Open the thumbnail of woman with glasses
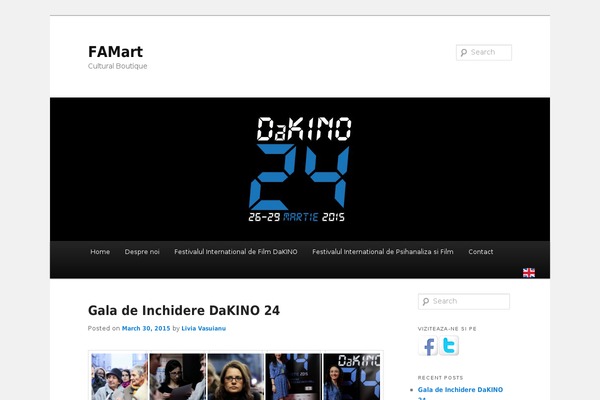 click(236, 376)
